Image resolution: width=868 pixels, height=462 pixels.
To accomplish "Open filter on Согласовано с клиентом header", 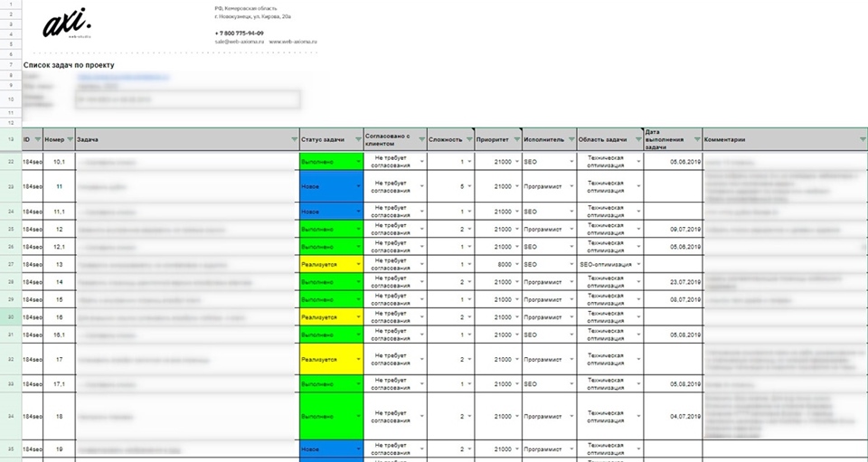I will 420,140.
